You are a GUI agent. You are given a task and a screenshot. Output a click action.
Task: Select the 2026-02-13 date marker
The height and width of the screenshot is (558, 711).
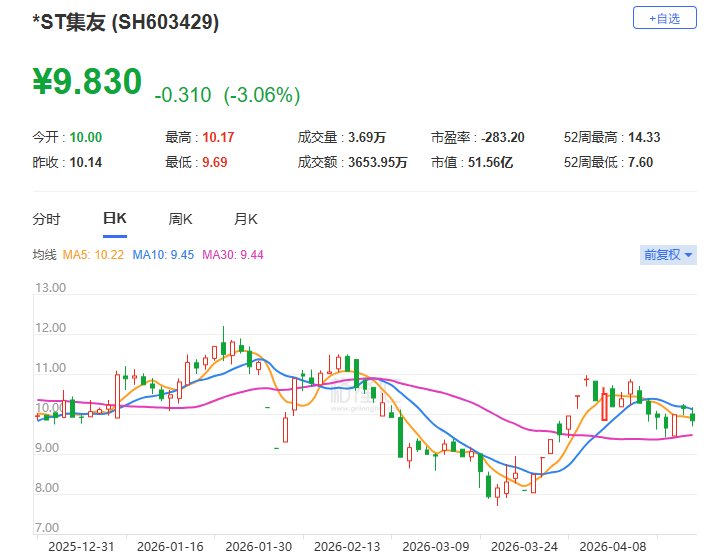347,547
